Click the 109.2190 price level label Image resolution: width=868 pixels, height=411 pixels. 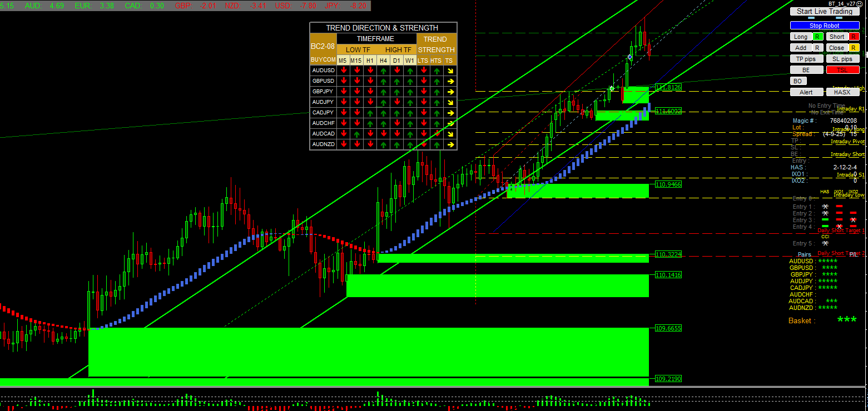[668, 379]
